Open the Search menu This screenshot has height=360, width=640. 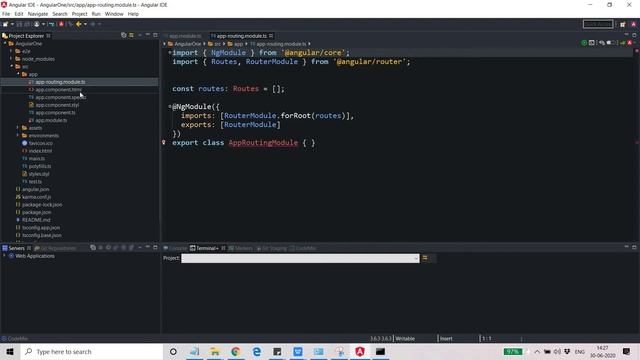pos(60,14)
